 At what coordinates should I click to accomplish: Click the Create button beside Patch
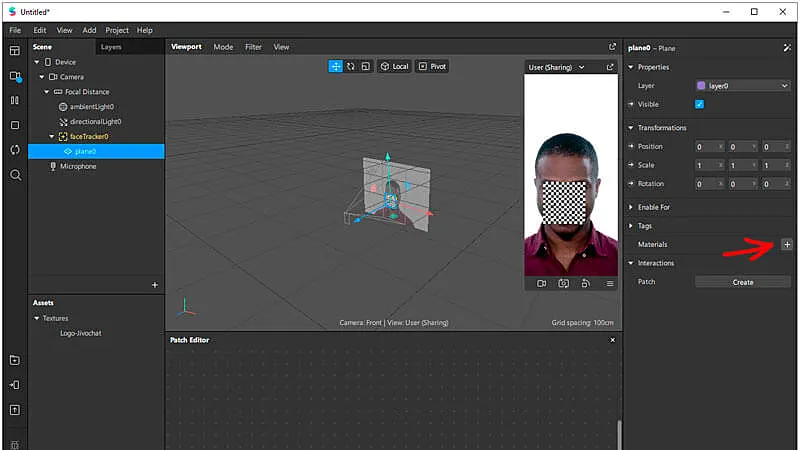(742, 282)
